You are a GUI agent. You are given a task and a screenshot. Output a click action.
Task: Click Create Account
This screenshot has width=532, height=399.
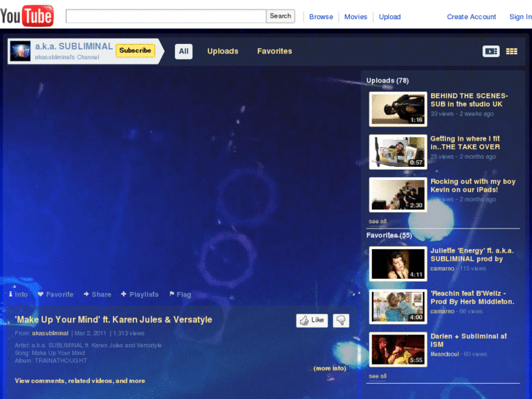point(471,17)
